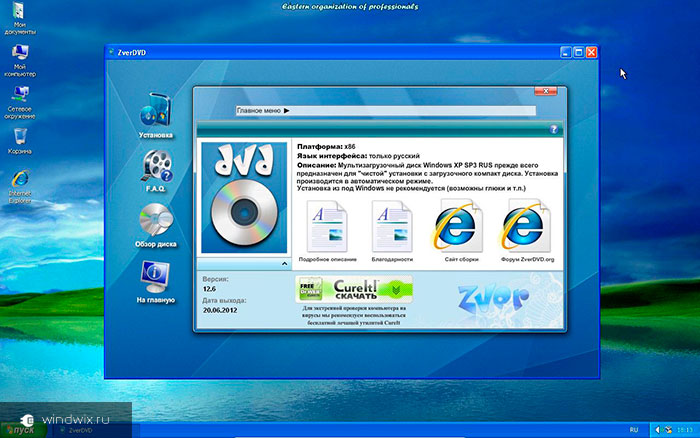Open Мои документы desktop icon
Screen dimensions: 700x438
tap(19, 17)
